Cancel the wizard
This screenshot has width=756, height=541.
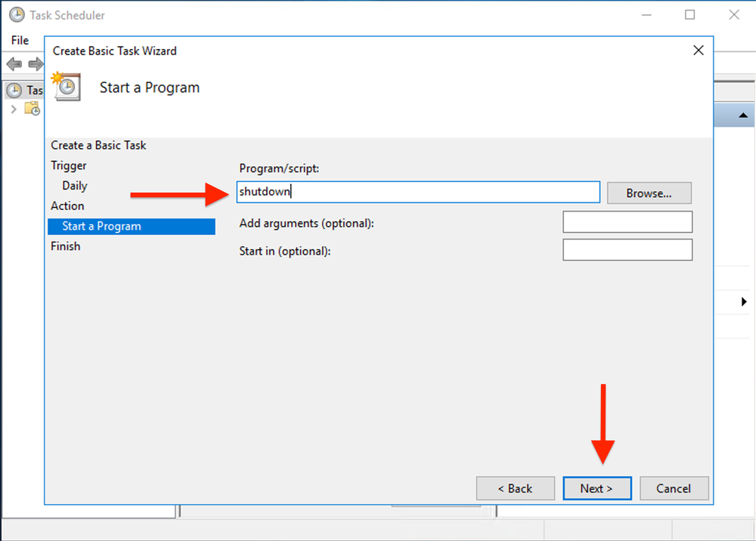coord(674,488)
